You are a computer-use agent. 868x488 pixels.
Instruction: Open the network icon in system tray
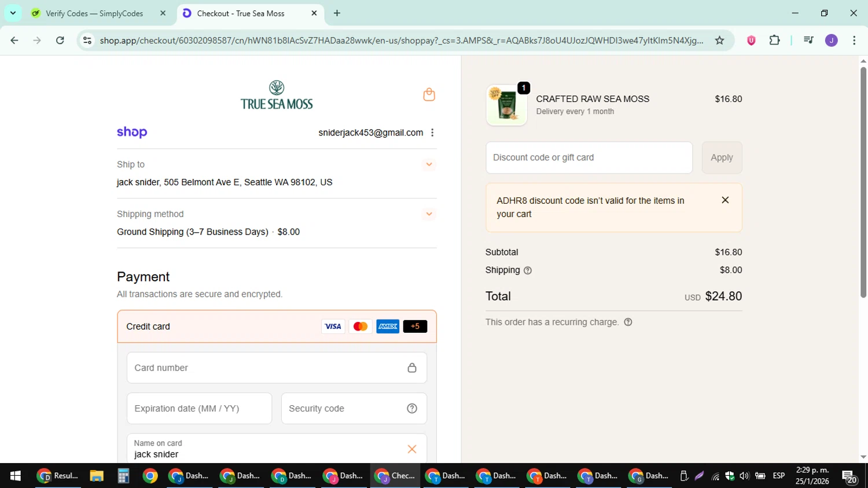tap(716, 476)
